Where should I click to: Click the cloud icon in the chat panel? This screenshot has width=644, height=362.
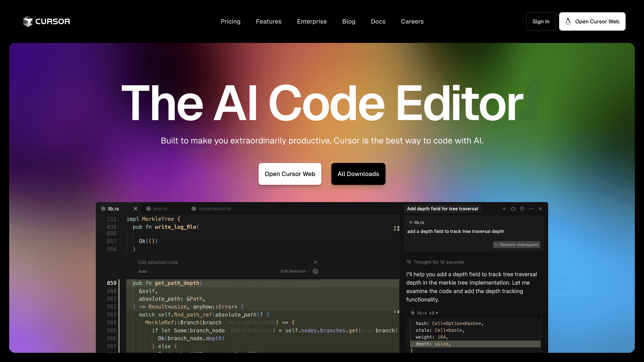513,209
